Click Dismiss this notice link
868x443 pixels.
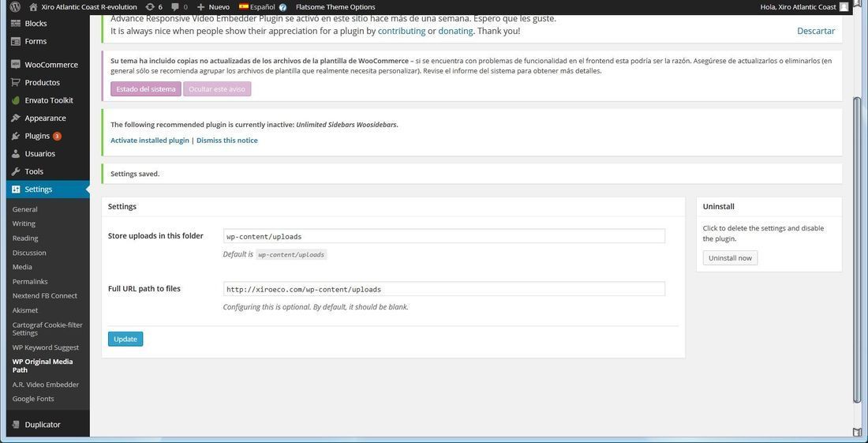[x=227, y=141]
